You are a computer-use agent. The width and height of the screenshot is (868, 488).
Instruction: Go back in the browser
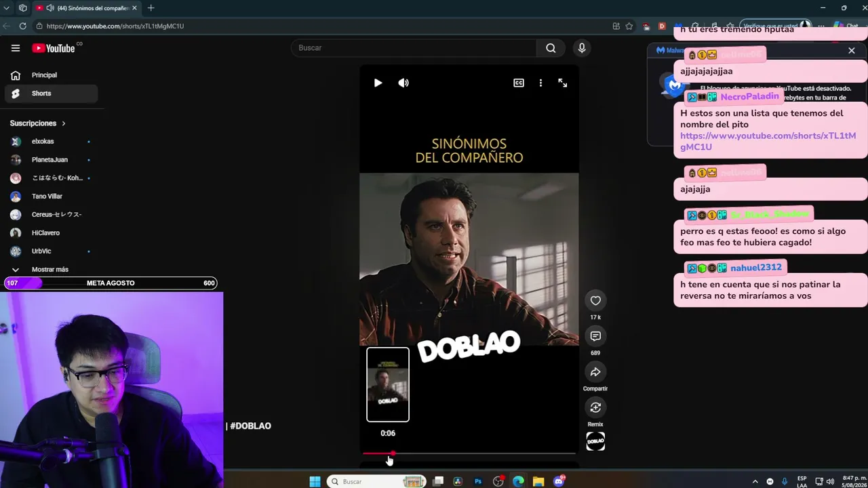tap(6, 26)
